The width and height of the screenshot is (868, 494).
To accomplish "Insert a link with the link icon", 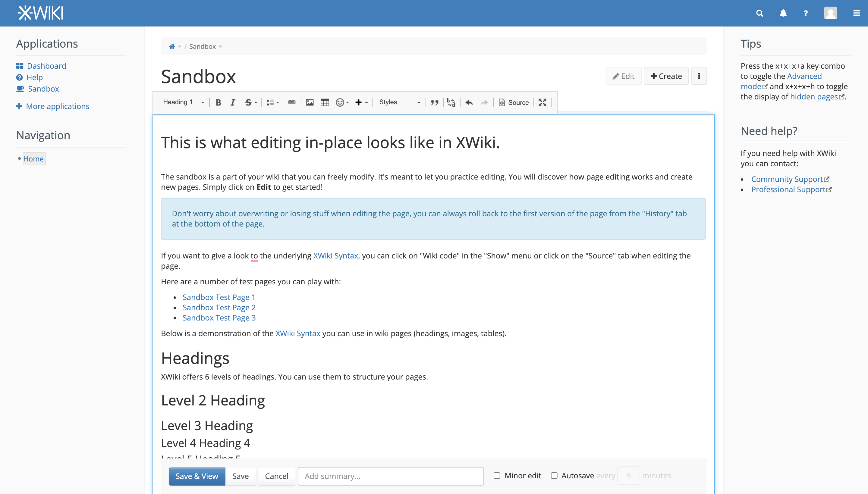I will click(292, 102).
